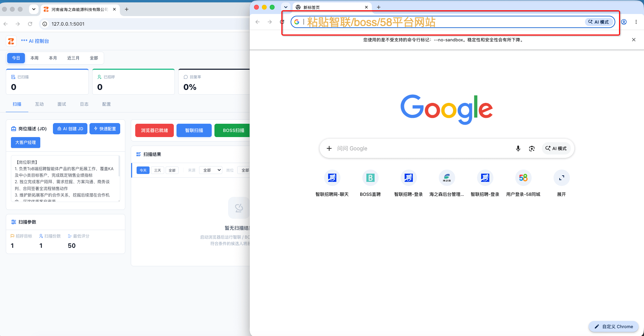Go forward in the 新标签页 Chrome window
Viewport: 644px width, 336px height.
tap(270, 22)
